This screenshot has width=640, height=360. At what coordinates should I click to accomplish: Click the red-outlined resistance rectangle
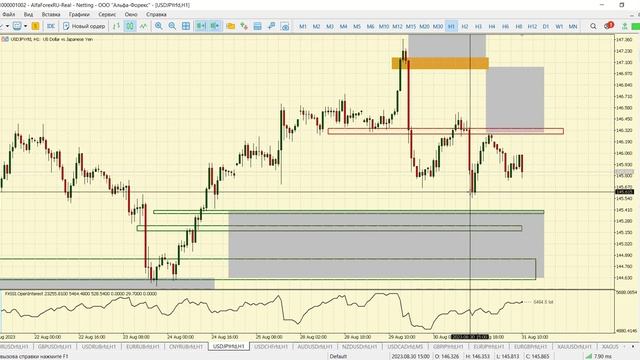point(446,131)
